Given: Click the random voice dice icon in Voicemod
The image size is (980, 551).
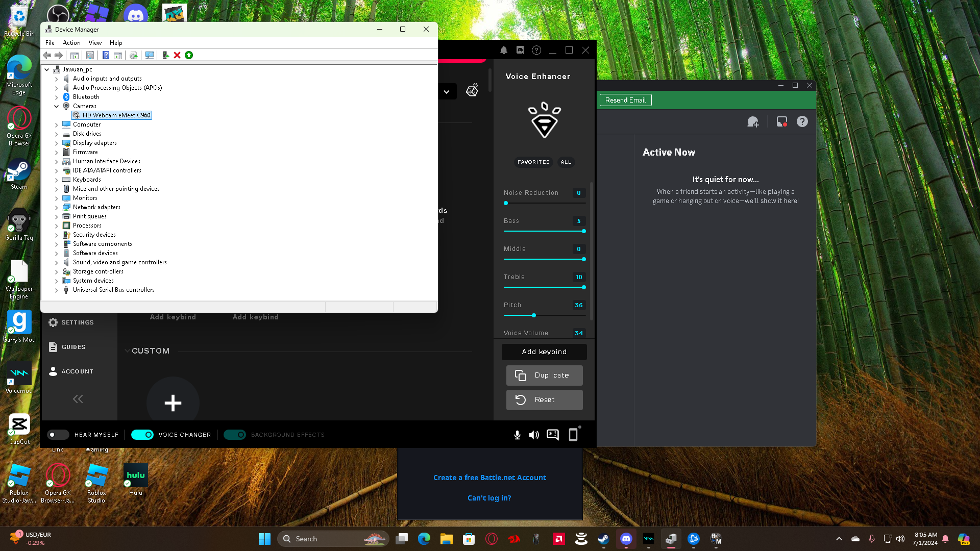Looking at the screenshot, I should (x=472, y=91).
